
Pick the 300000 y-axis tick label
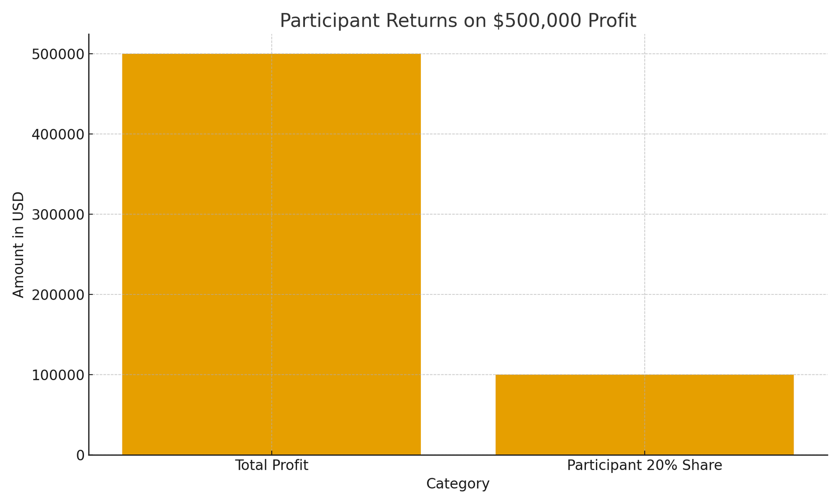tap(58, 214)
